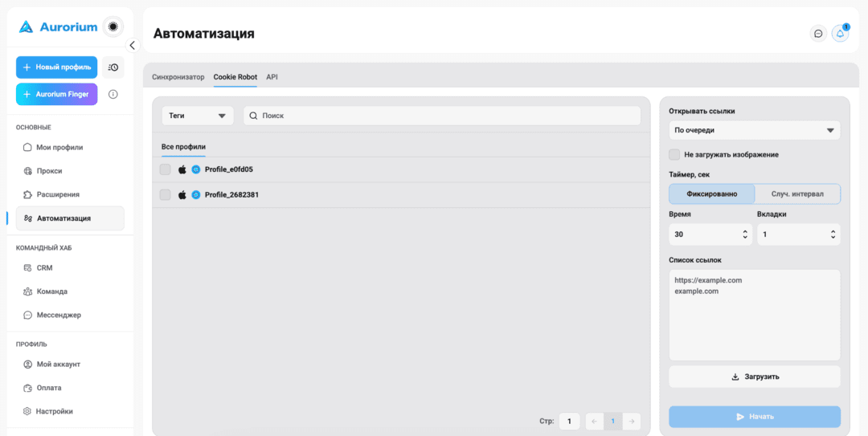Click the info icon next to Aurorium Finger

pyautogui.click(x=113, y=94)
